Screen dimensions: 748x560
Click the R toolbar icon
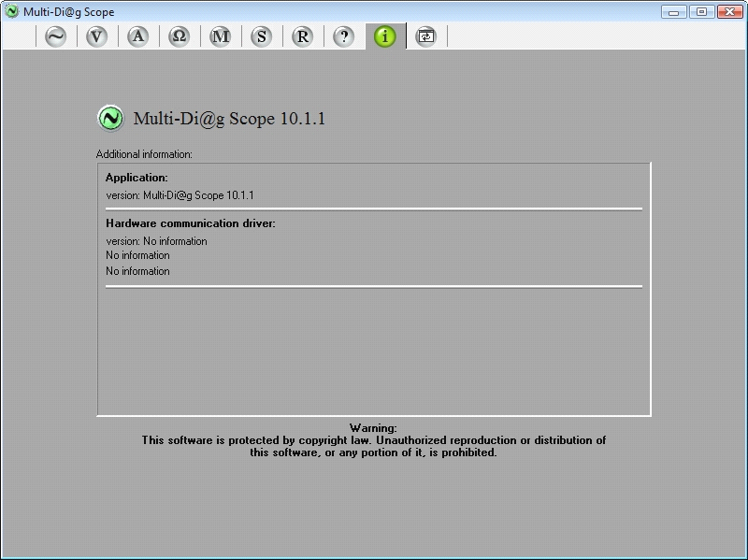(x=302, y=36)
